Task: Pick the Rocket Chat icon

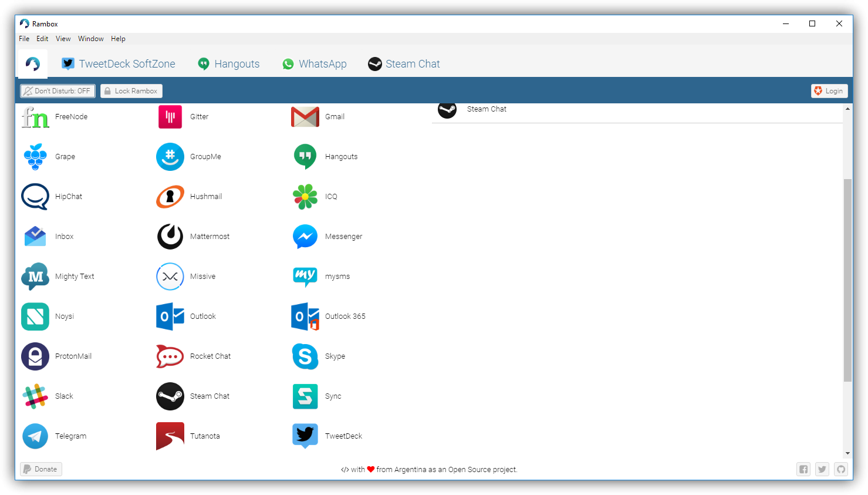Action: pos(170,356)
